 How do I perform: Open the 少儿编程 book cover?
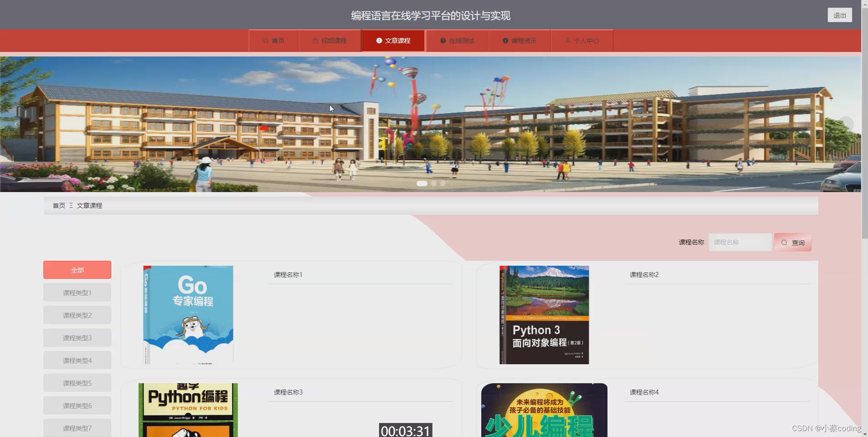coord(544,410)
